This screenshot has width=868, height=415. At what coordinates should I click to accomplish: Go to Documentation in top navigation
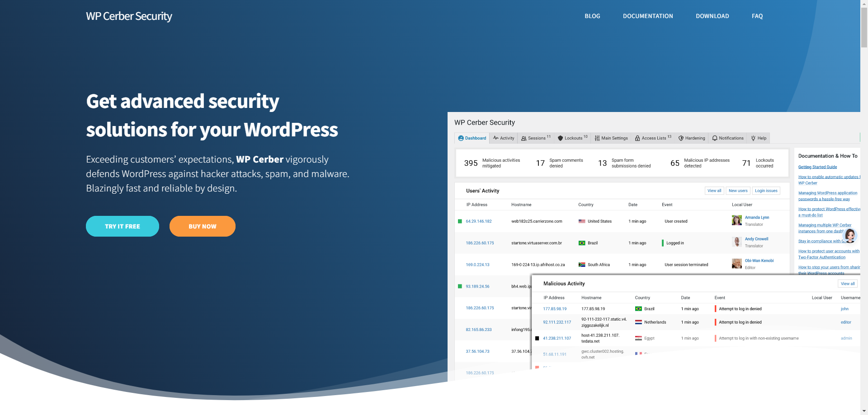pos(648,16)
